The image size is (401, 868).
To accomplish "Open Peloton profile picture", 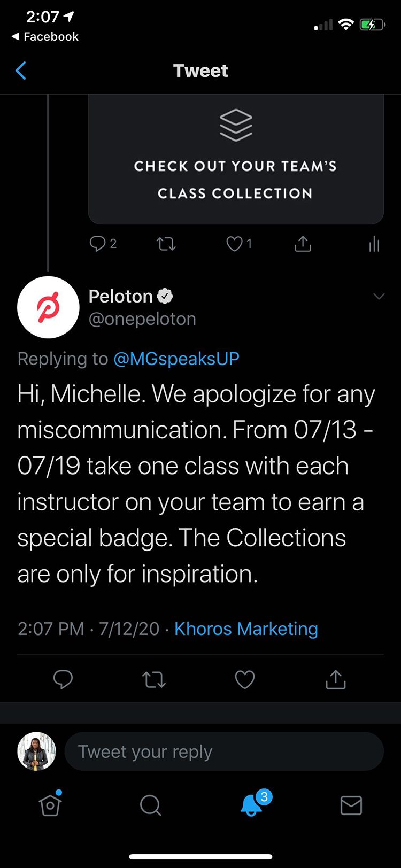I will pos(48,307).
